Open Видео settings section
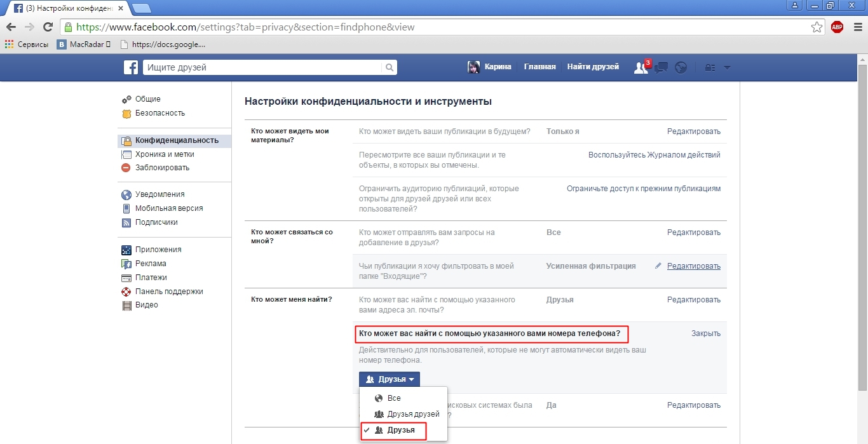The height and width of the screenshot is (444, 868). [x=147, y=305]
